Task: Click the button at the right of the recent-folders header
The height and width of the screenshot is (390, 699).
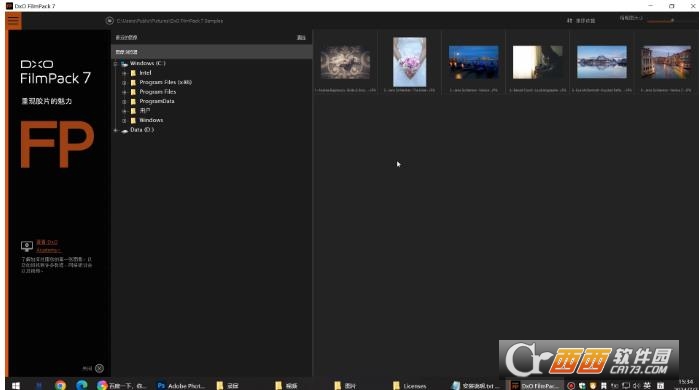Action: (x=301, y=37)
